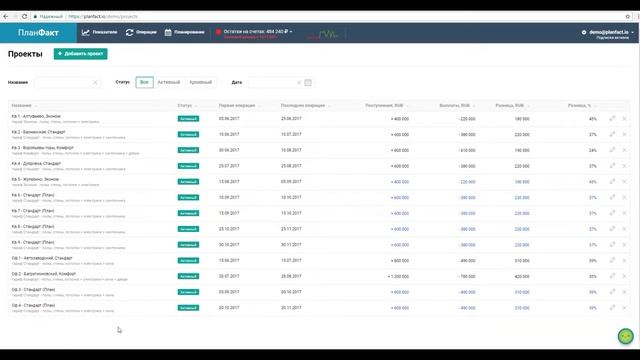The width and height of the screenshot is (640, 360).
Task: Reload the page in browser
Action: (x=24, y=16)
